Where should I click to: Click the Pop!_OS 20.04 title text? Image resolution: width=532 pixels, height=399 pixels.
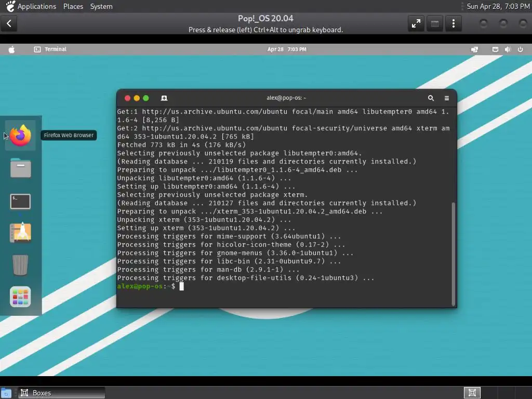pyautogui.click(x=265, y=18)
